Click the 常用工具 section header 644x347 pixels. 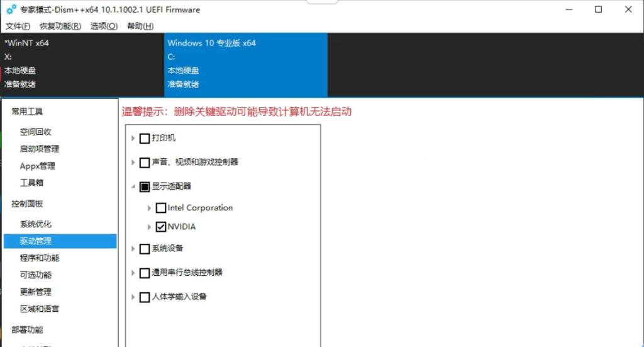coord(27,111)
